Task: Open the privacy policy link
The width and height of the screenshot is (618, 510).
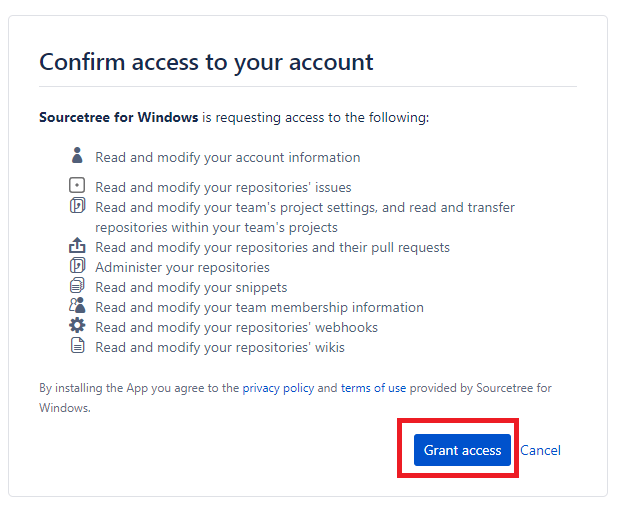Action: (278, 388)
